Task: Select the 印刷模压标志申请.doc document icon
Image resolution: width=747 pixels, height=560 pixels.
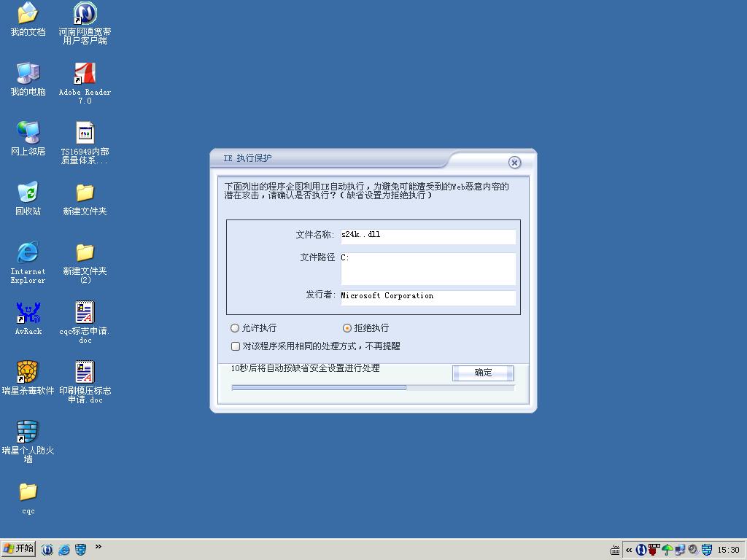Action: tap(85, 382)
